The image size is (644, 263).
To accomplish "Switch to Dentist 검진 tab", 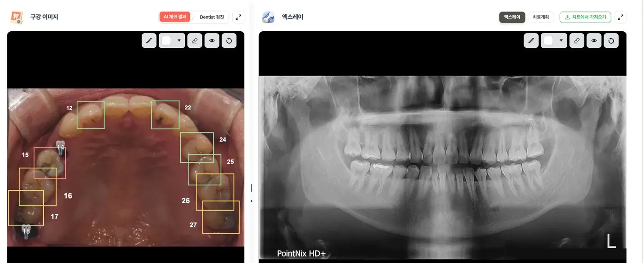I will point(212,17).
